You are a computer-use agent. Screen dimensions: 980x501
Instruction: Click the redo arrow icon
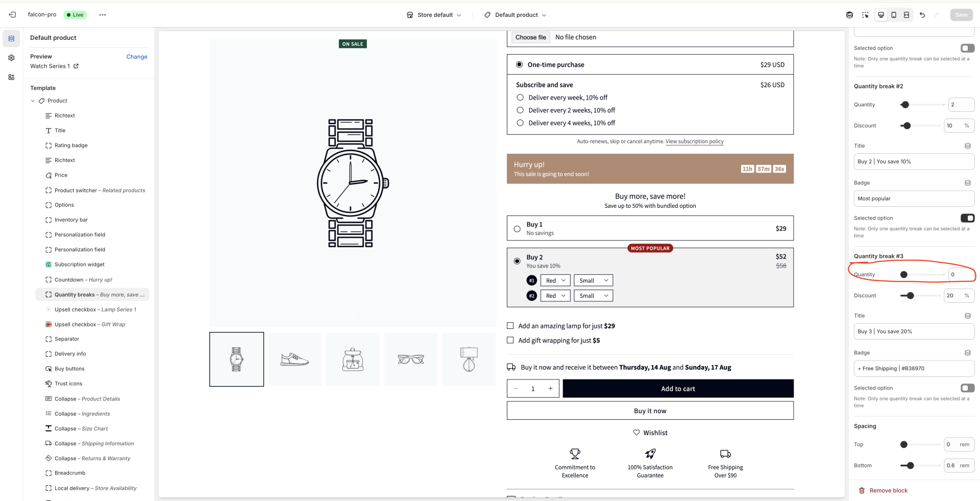(936, 15)
